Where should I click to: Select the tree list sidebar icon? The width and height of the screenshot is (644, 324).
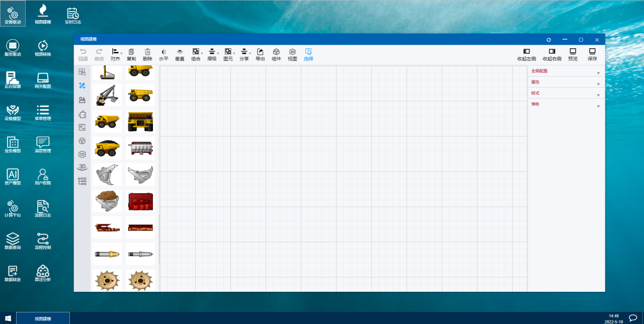point(82,181)
